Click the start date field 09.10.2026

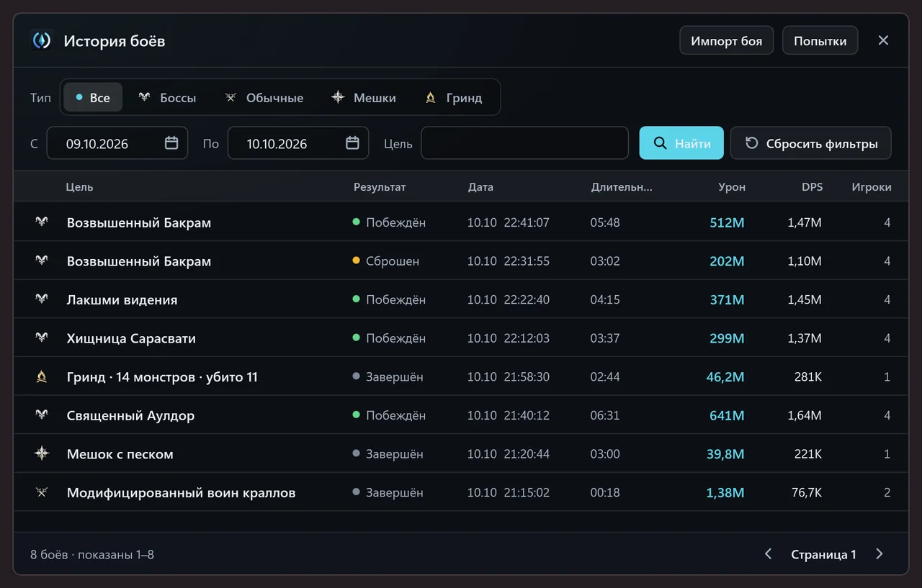point(117,143)
